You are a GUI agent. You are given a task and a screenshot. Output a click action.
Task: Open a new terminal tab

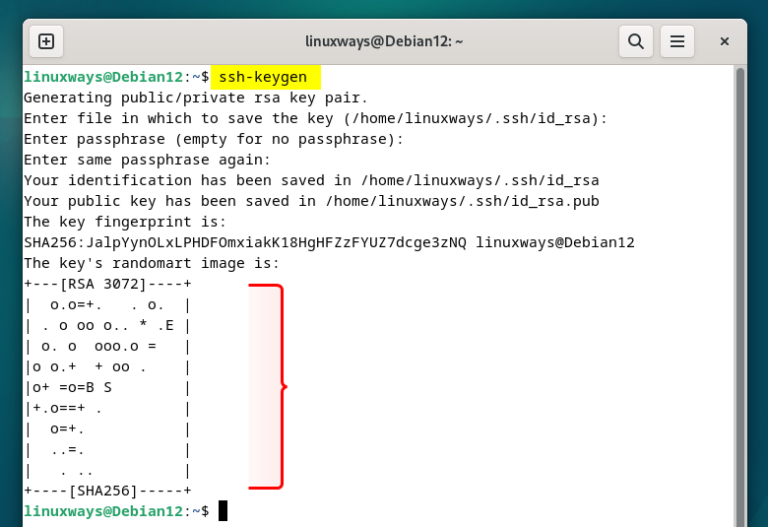coord(46,42)
